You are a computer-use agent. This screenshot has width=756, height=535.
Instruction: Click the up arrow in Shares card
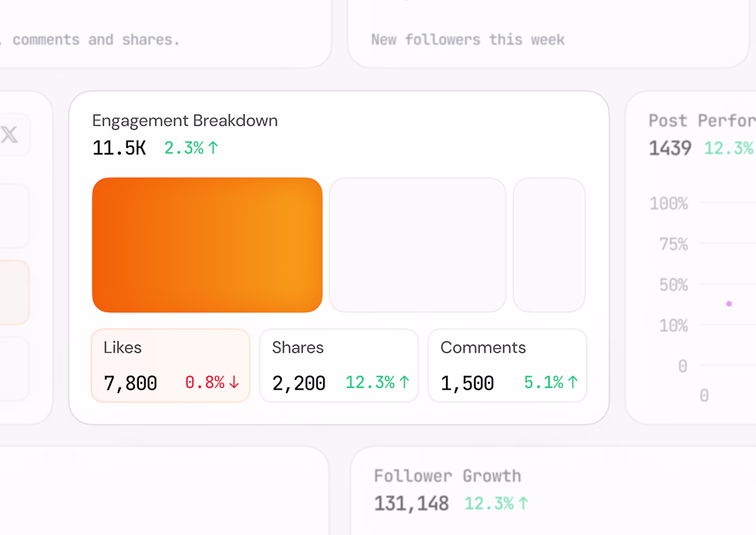(x=404, y=383)
